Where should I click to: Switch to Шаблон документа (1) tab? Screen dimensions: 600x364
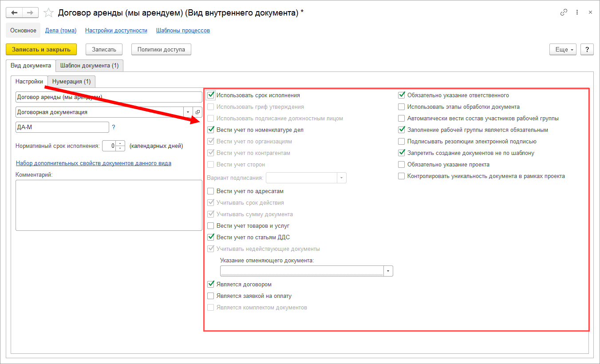(x=89, y=65)
